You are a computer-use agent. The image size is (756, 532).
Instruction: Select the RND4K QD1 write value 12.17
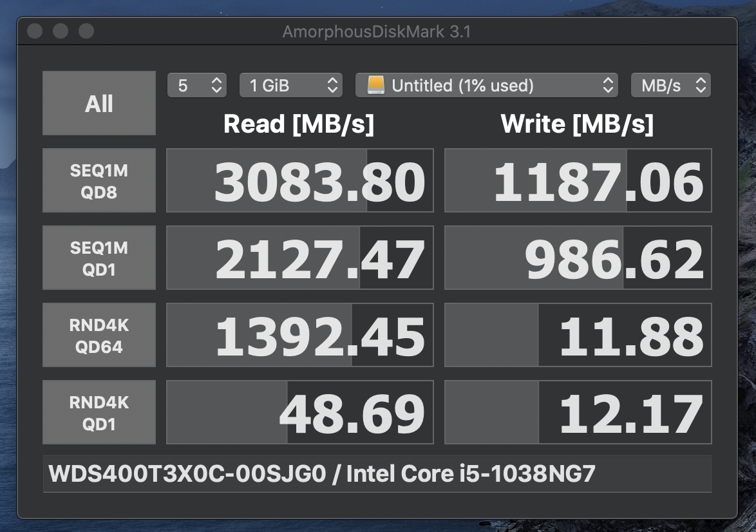click(578, 412)
